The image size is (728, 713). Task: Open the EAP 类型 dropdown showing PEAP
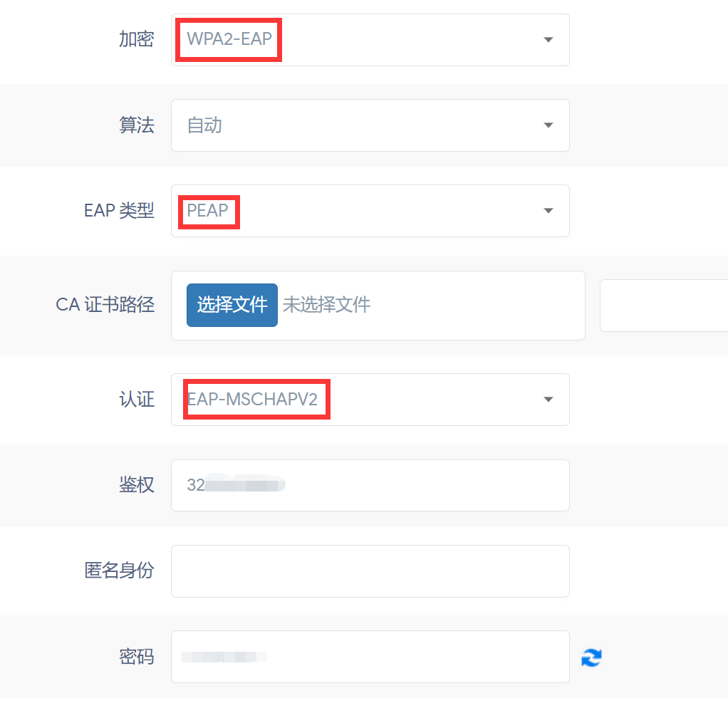[370, 211]
